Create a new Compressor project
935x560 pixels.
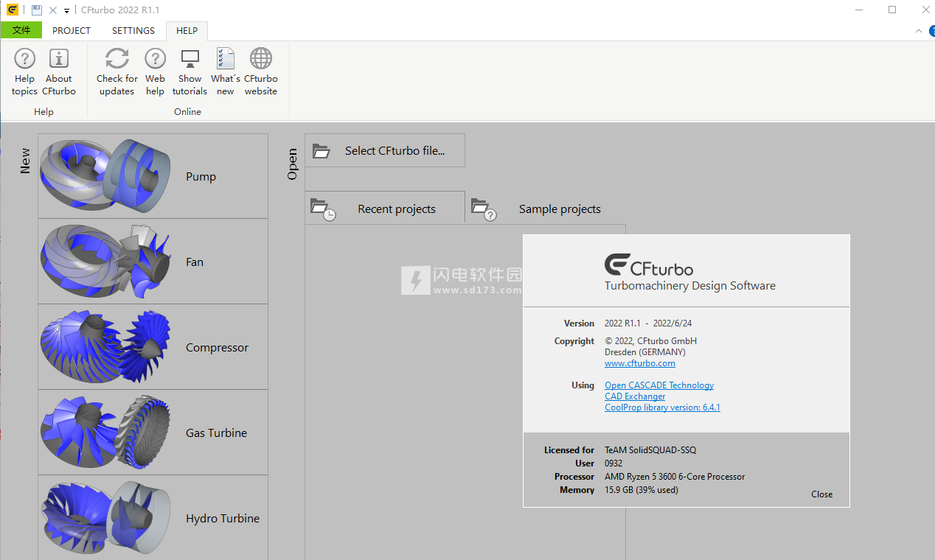(153, 347)
